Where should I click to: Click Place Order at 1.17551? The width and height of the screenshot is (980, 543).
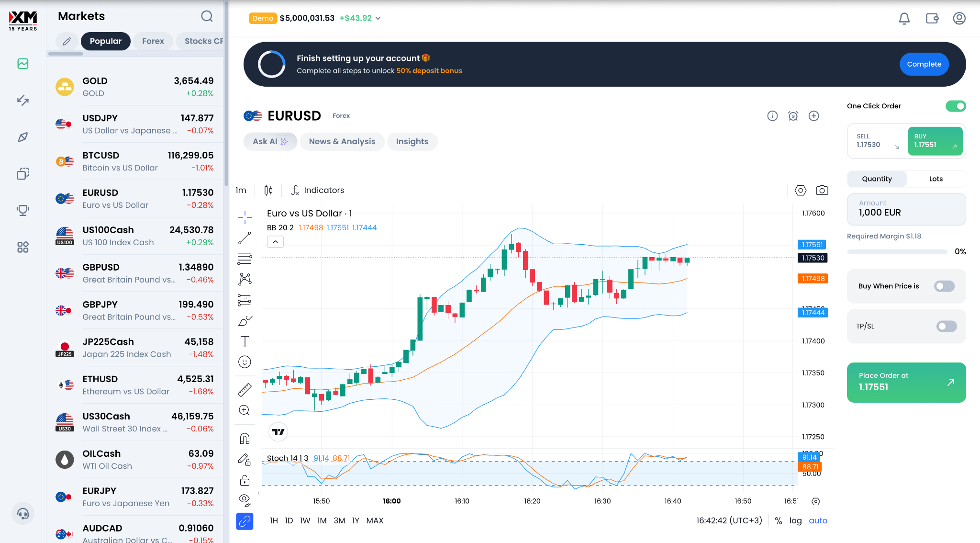(x=906, y=382)
